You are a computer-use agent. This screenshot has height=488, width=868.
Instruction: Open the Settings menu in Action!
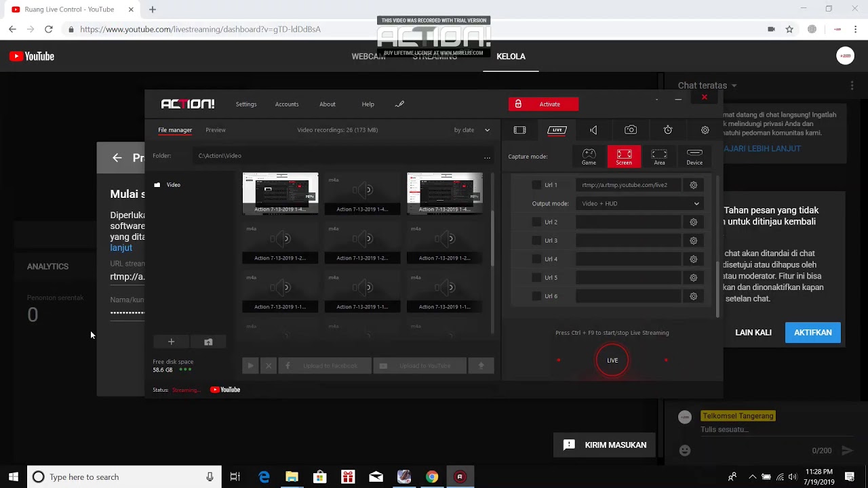246,104
